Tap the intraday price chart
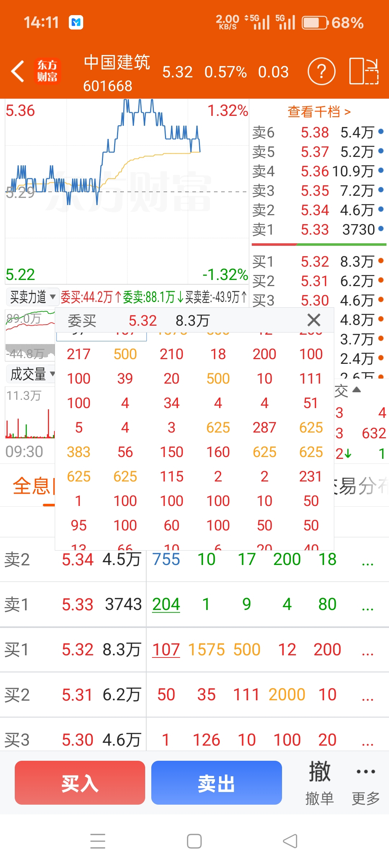The image size is (389, 868). 127,191
